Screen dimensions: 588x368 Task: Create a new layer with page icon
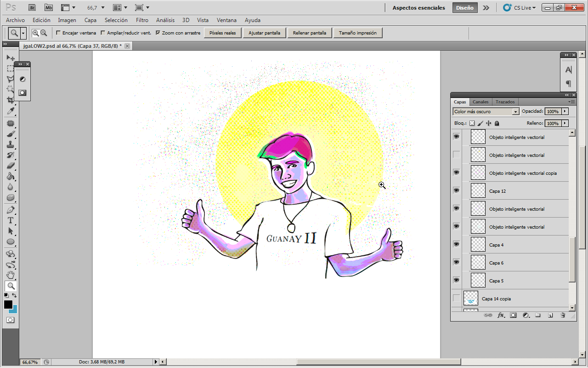coord(550,315)
